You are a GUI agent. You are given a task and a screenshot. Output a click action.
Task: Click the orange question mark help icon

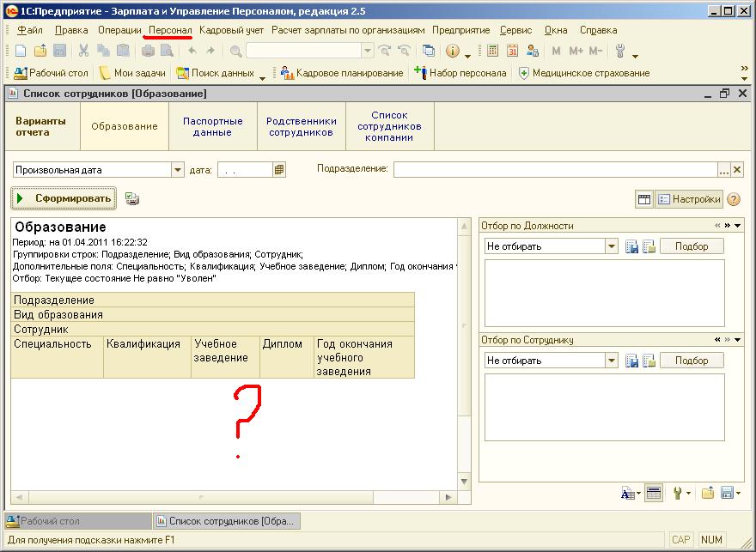(734, 199)
